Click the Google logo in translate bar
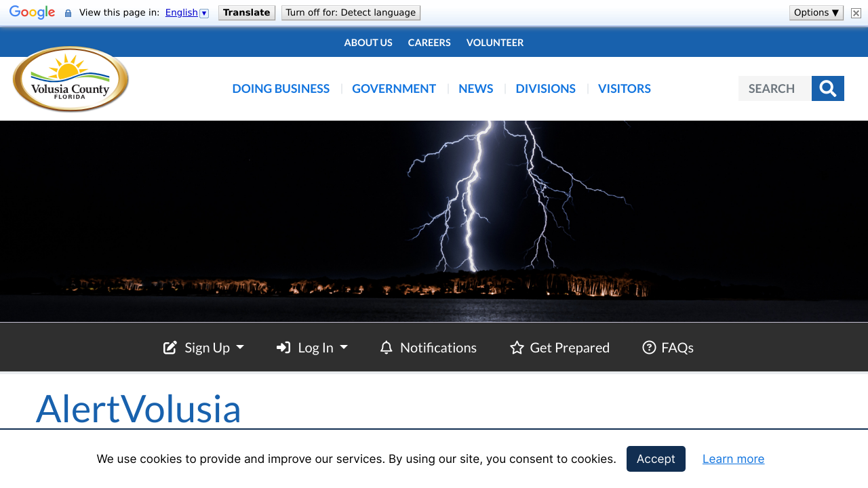The width and height of the screenshot is (868, 488). click(x=32, y=12)
